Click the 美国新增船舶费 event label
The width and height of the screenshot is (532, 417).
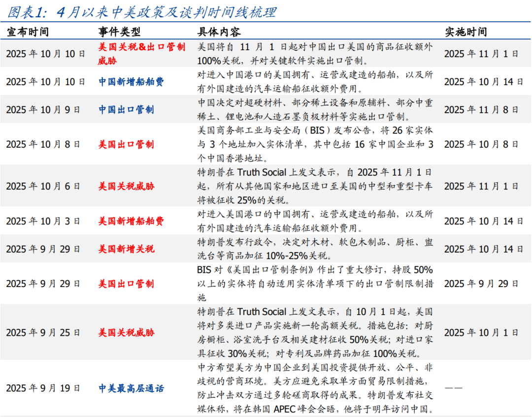[x=131, y=221]
